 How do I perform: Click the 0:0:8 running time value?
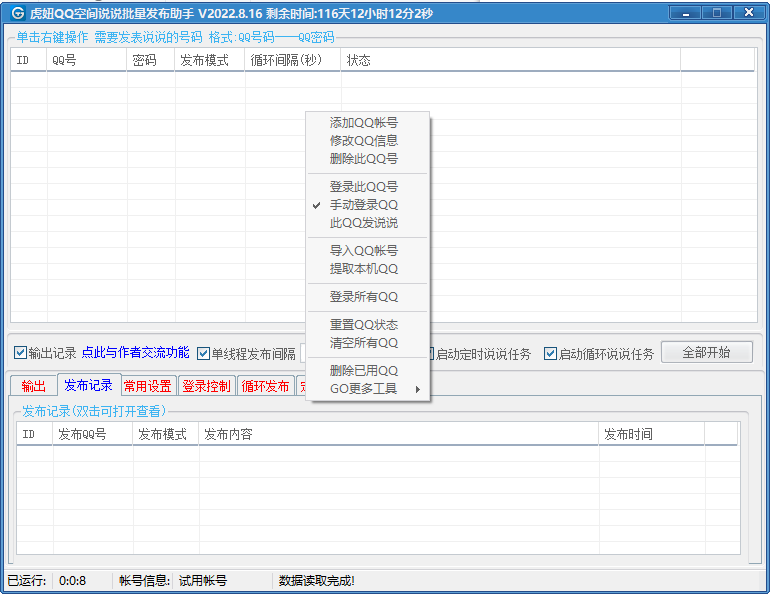pyautogui.click(x=73, y=581)
